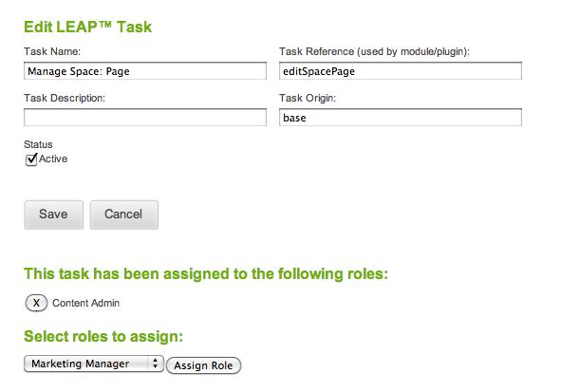The width and height of the screenshot is (561, 392).
Task: Click the Task Origin label
Action: tap(308, 98)
